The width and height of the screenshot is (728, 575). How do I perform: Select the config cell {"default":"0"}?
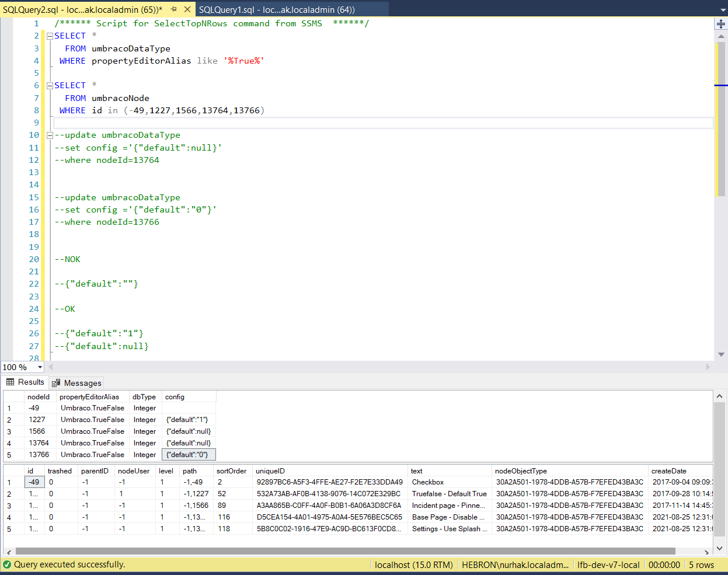pos(189,455)
